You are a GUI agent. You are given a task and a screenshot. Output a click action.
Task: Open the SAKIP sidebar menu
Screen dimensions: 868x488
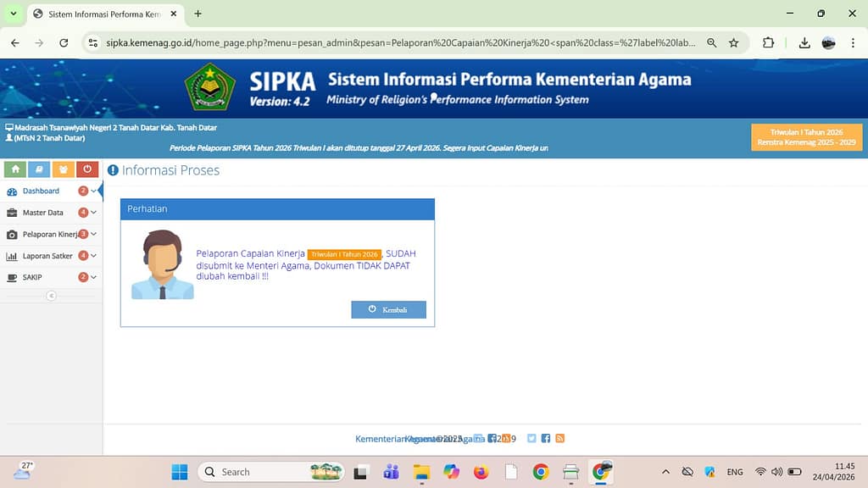[x=32, y=277]
